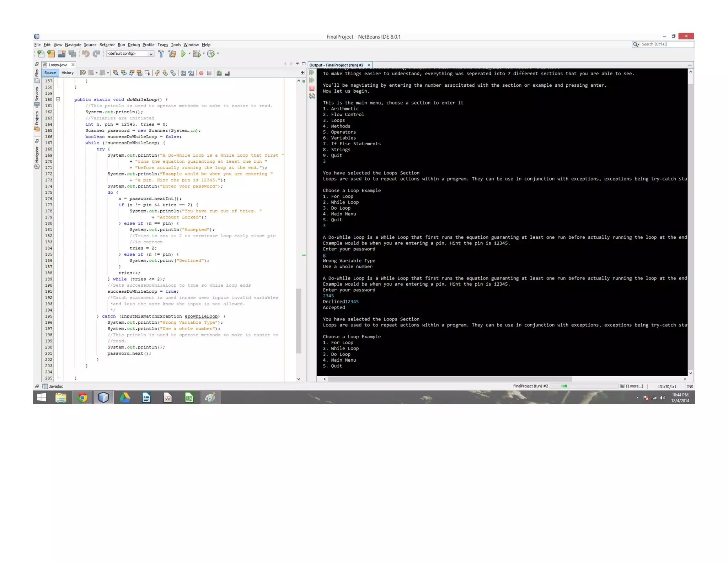Click the (1 more...) status link
Viewport: 728px width, 562px height.
634,386
